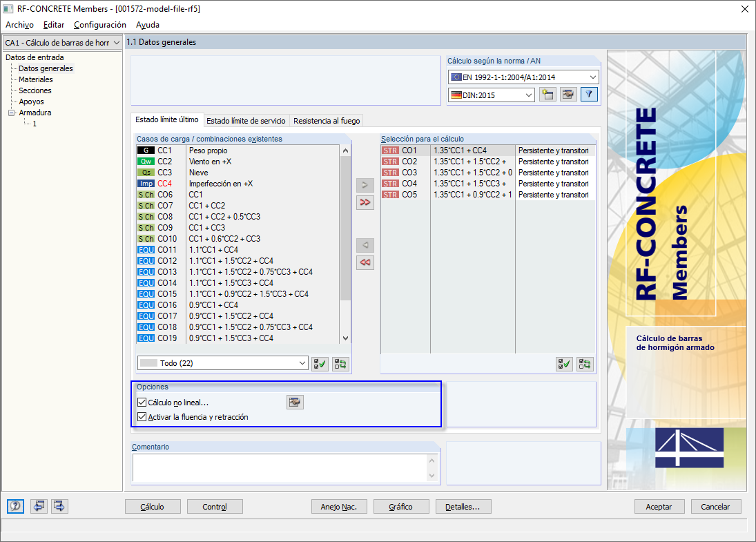Click the Aceptar button
Image resolution: width=756 pixels, height=542 pixels.
point(659,507)
